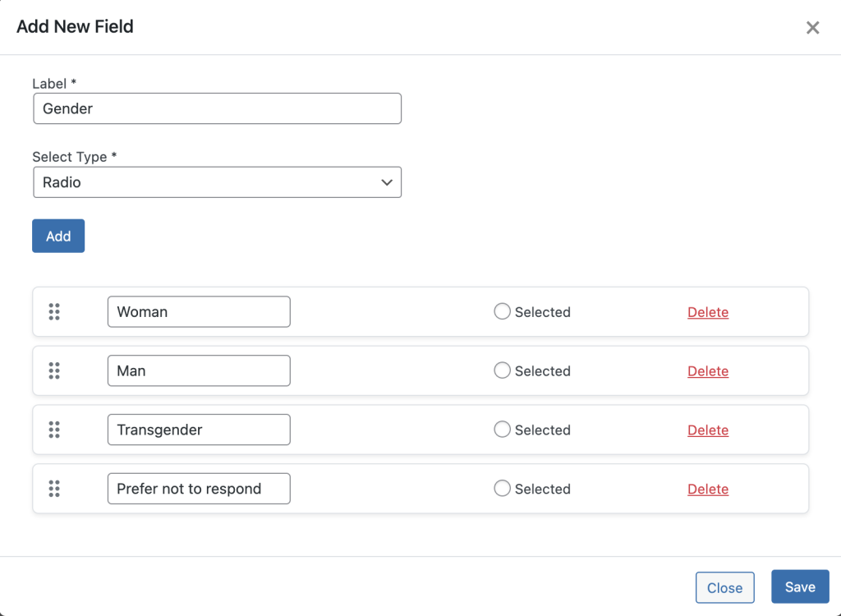Grab the drag handle next to Man
The image size is (841, 616).
coord(54,370)
